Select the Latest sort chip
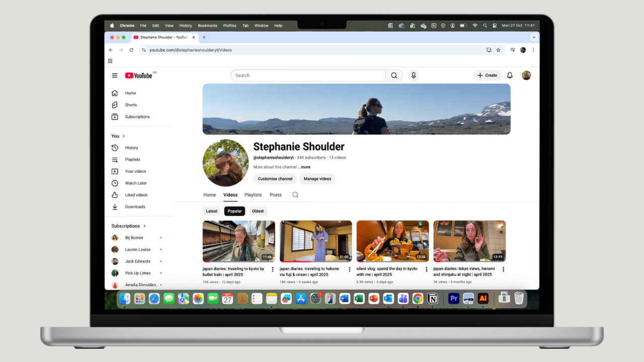Viewport: 644px width, 362px height. (212, 211)
